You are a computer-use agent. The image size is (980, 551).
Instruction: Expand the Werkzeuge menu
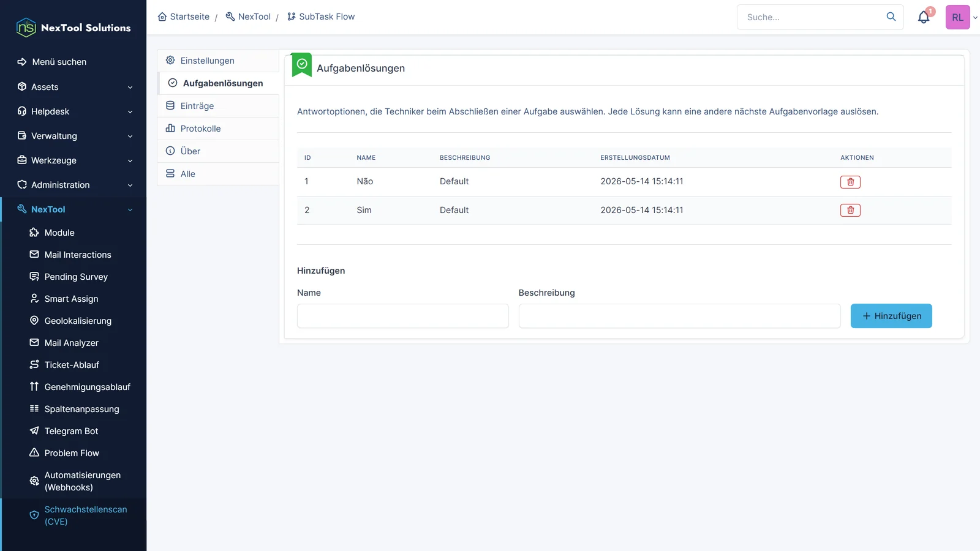(x=75, y=160)
